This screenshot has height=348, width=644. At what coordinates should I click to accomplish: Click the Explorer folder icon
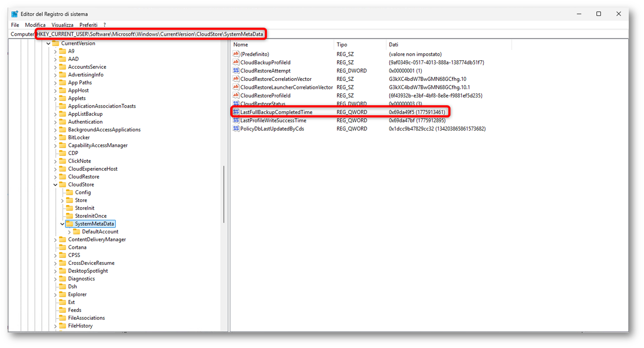tap(62, 295)
